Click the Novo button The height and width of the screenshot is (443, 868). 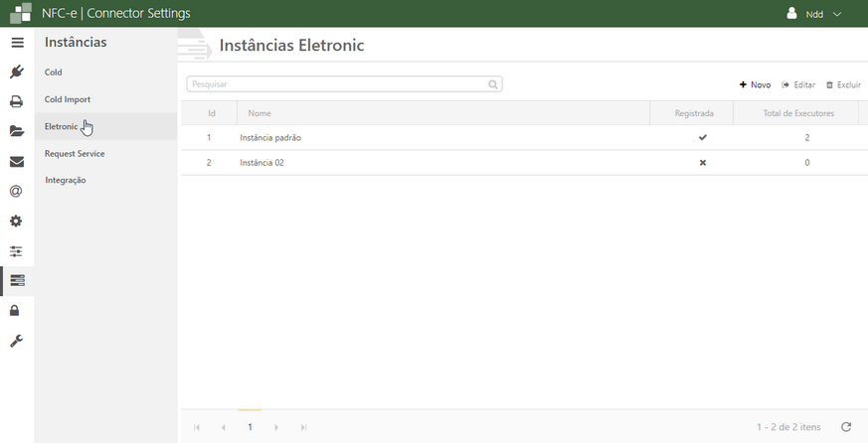[756, 85]
